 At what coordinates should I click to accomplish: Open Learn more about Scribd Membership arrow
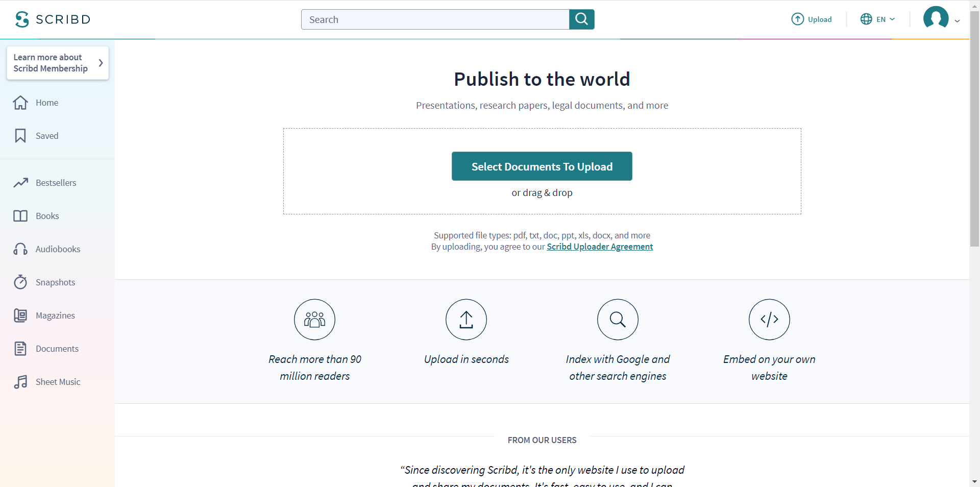[x=101, y=63]
